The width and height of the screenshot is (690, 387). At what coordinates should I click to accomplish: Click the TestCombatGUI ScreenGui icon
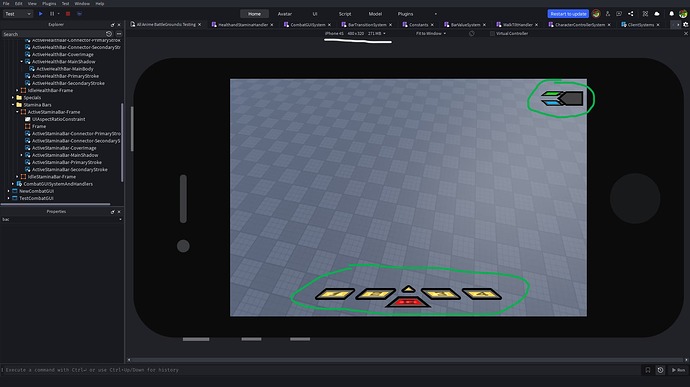[x=15, y=198]
